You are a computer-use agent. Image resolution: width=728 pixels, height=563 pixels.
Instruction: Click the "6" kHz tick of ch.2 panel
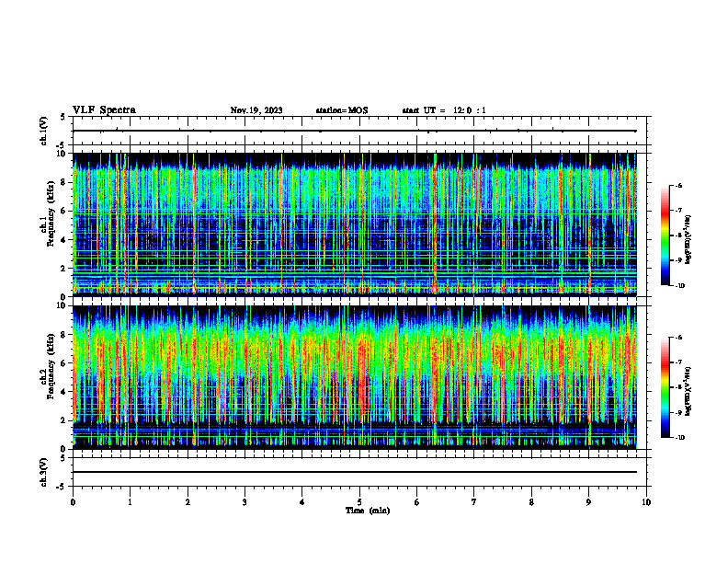[x=64, y=363]
